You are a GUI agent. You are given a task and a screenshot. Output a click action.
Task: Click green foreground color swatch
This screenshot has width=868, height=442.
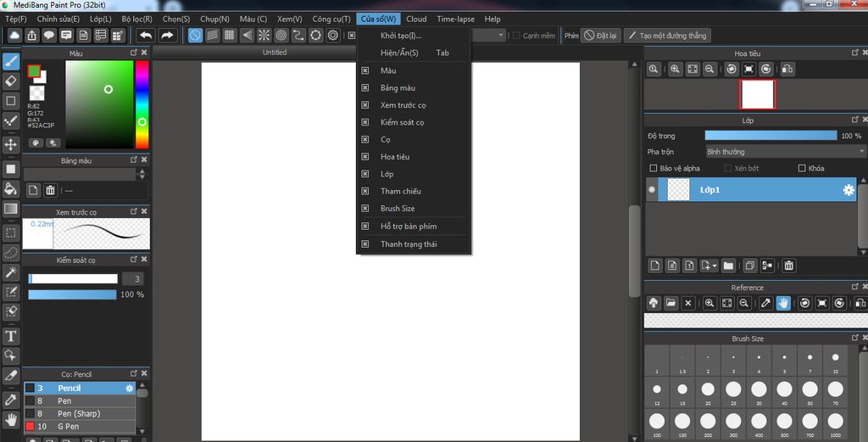tap(34, 71)
